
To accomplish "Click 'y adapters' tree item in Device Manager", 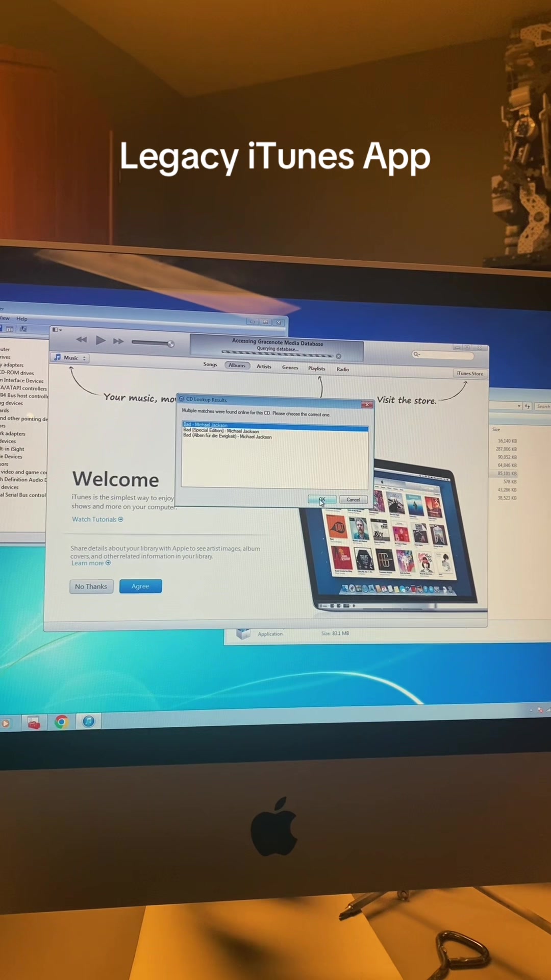I will click(12, 365).
